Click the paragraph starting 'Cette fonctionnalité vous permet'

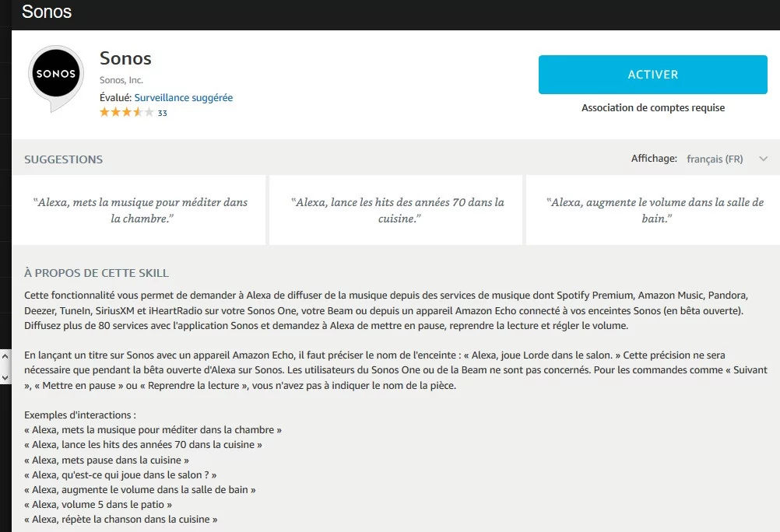(386, 310)
